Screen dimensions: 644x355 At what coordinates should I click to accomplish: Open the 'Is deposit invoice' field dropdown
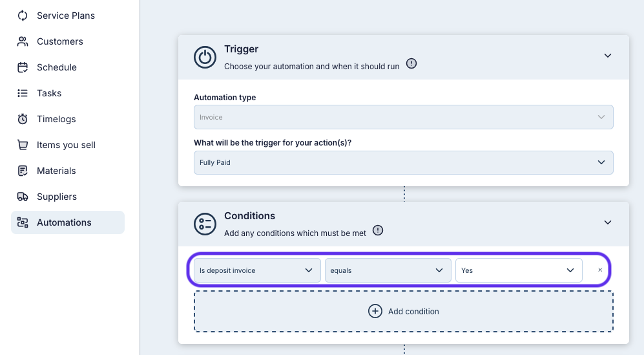click(x=256, y=270)
